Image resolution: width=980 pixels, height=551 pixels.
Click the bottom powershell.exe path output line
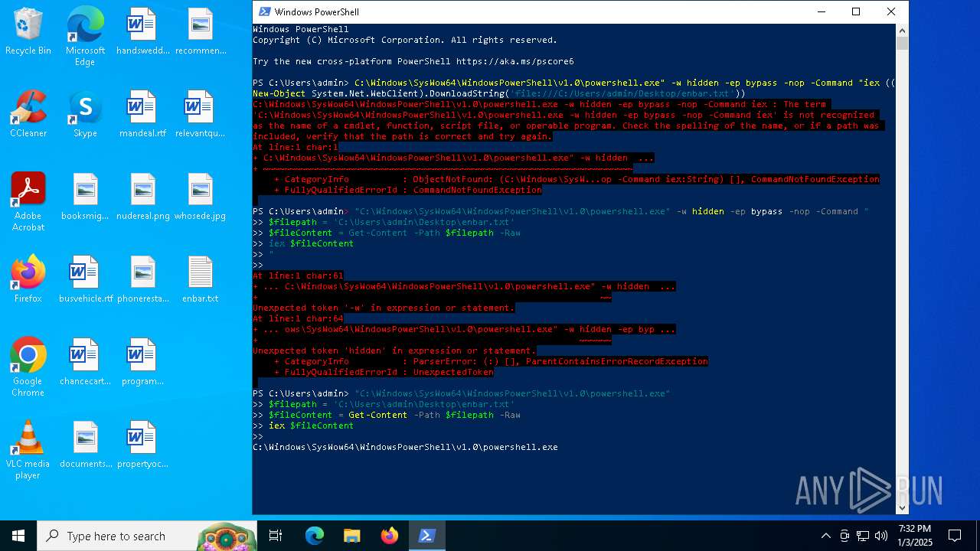[405, 447]
